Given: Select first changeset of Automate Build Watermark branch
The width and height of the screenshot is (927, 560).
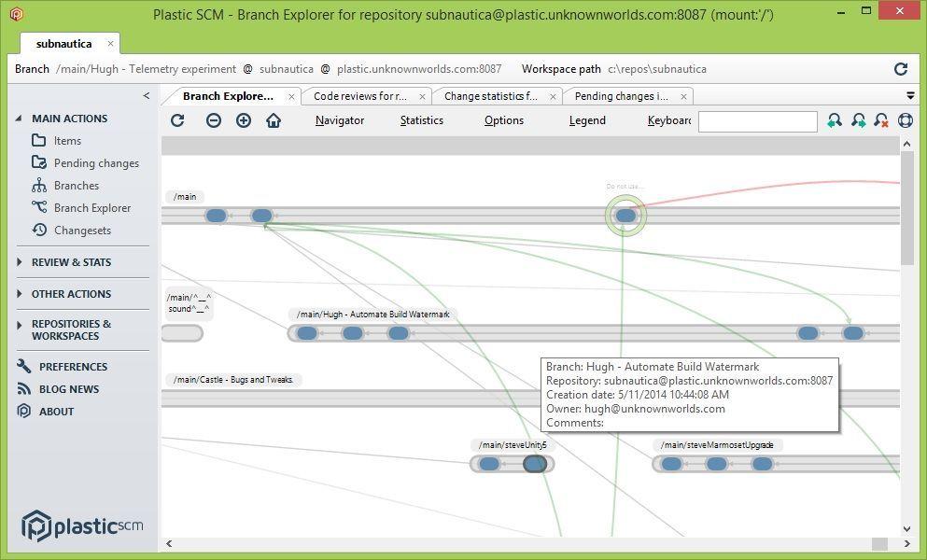Looking at the screenshot, I should pyautogui.click(x=307, y=333).
